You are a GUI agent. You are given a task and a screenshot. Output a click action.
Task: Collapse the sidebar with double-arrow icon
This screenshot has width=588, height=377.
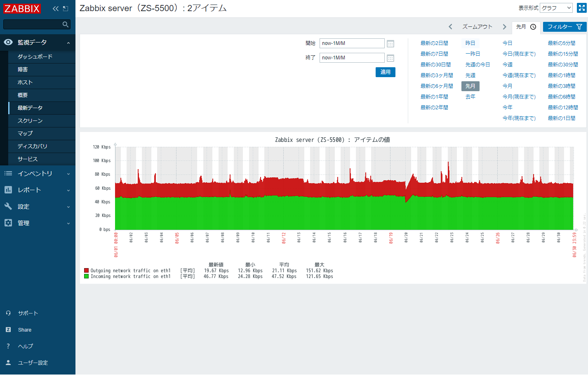click(56, 9)
